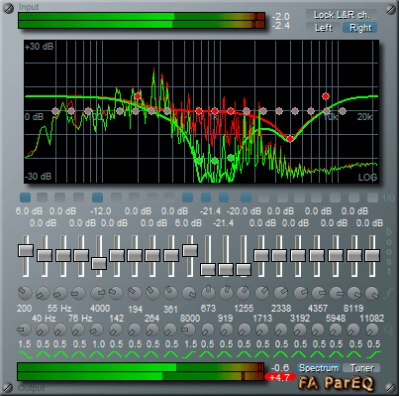Click the Q knob above the 1.0 value
The width and height of the screenshot is (400, 396).
tap(97, 330)
